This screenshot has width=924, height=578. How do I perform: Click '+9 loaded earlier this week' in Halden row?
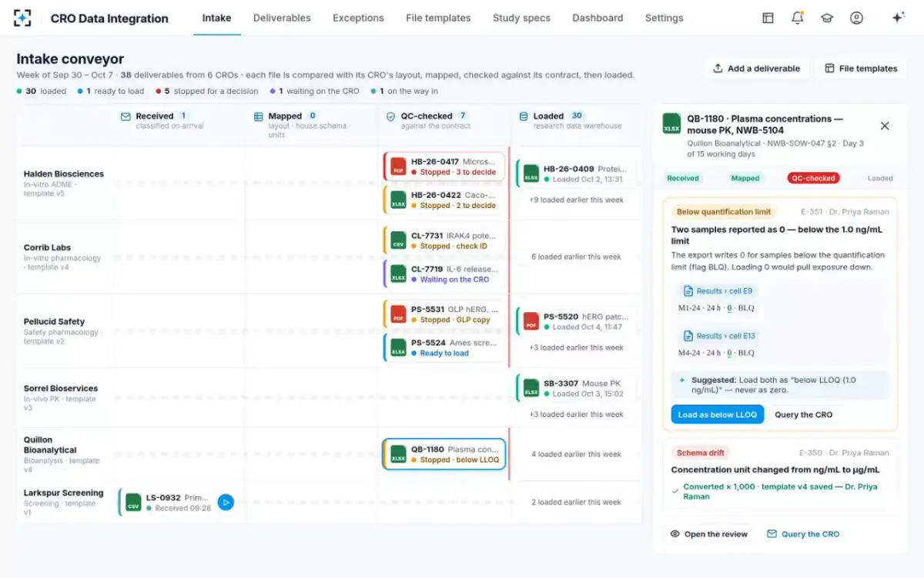(x=577, y=200)
